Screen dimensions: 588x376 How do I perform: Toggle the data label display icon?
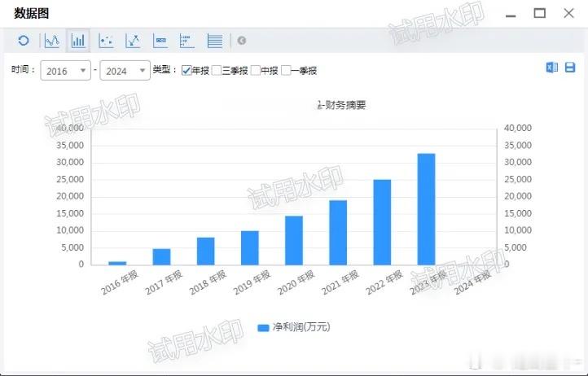pyautogui.click(x=160, y=41)
